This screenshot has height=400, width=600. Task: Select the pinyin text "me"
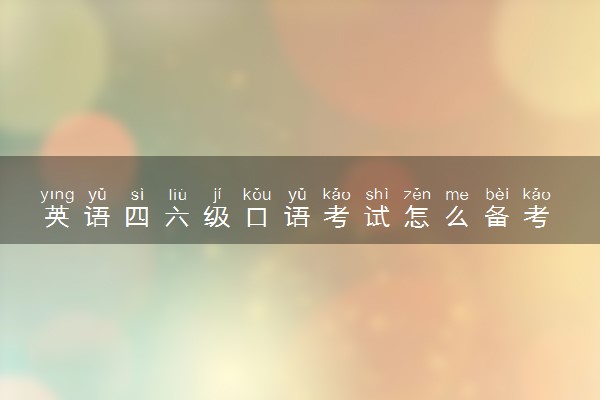click(x=457, y=196)
